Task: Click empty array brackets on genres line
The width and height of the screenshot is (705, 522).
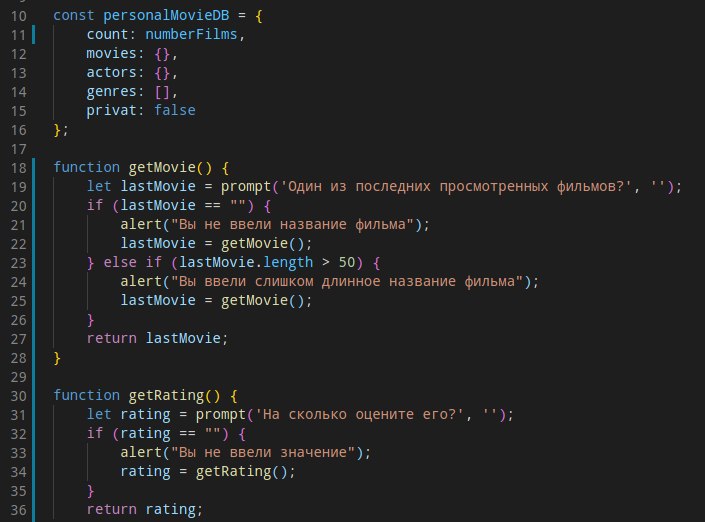Action: pos(162,92)
